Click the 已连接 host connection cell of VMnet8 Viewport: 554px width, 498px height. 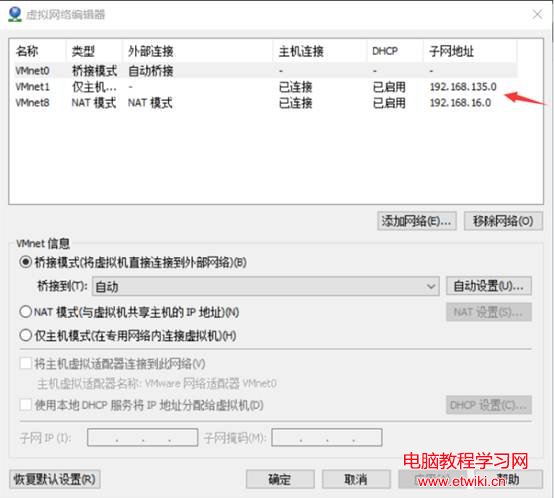(x=295, y=103)
